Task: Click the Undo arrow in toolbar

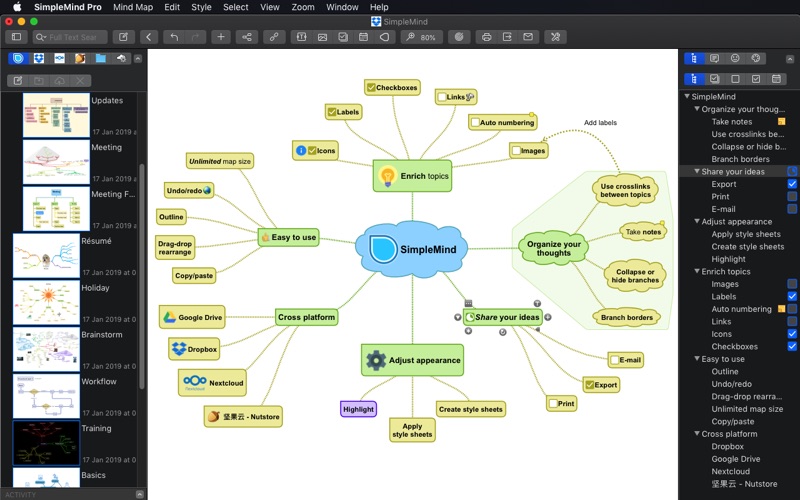Action: pyautogui.click(x=173, y=37)
